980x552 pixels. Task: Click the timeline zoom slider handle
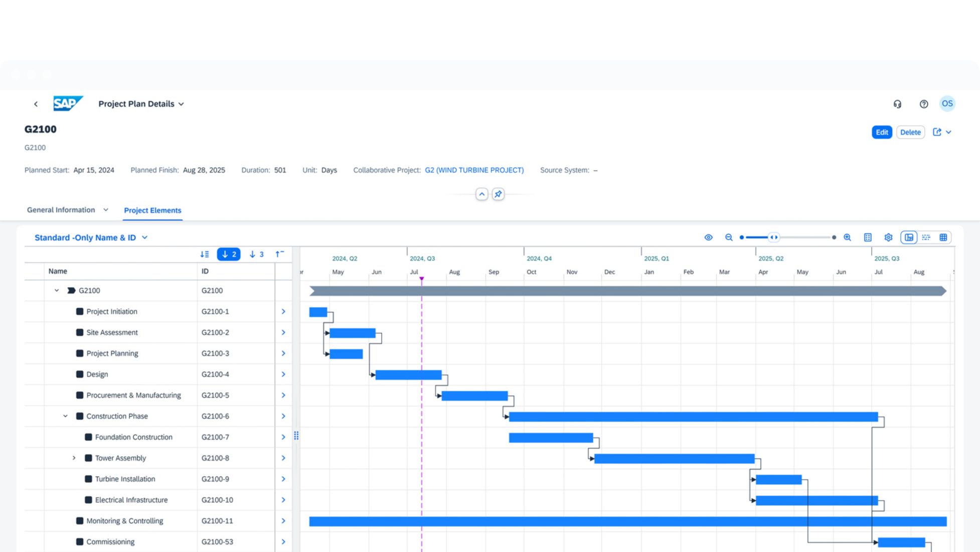pyautogui.click(x=774, y=237)
